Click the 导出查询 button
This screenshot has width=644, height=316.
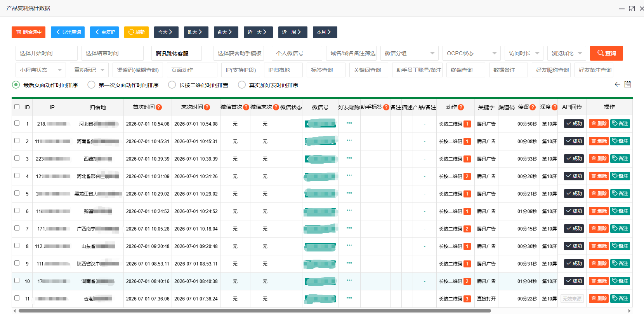tap(68, 32)
